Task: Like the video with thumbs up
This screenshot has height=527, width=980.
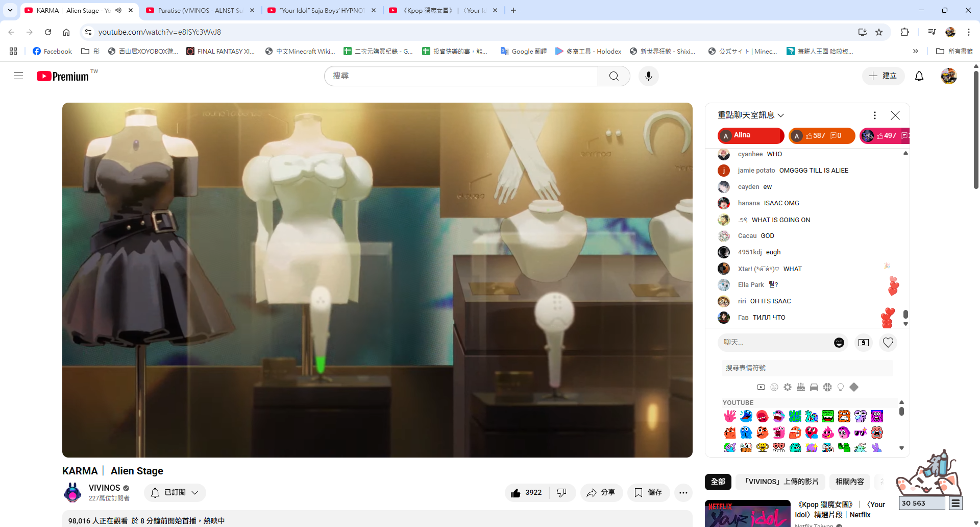Action: coord(526,493)
